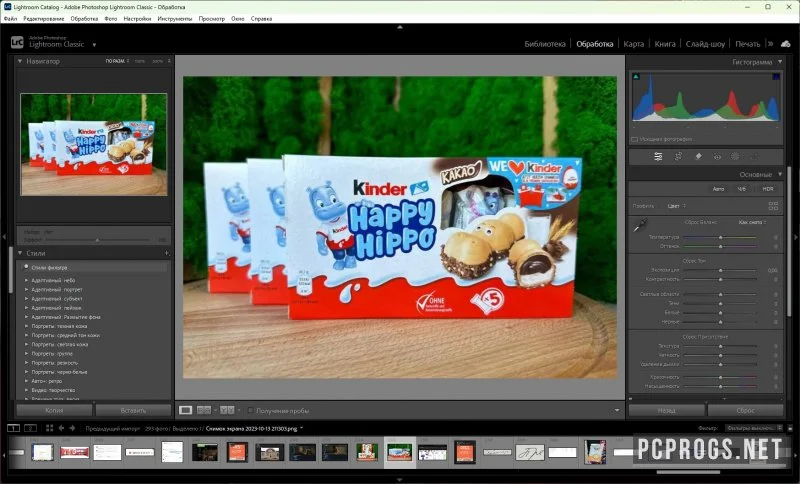Switch to reference view R|A icon
This screenshot has height=484, width=800.
pyautogui.click(x=204, y=410)
